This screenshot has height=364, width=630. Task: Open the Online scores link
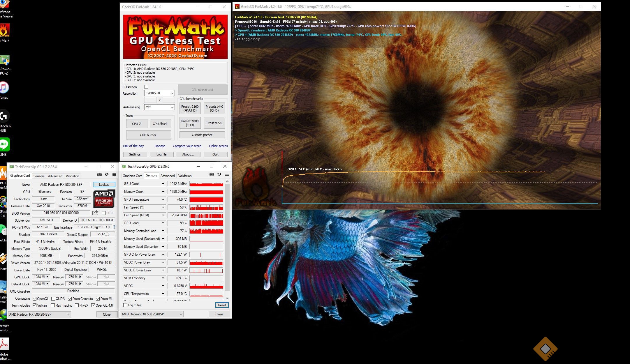point(218,146)
